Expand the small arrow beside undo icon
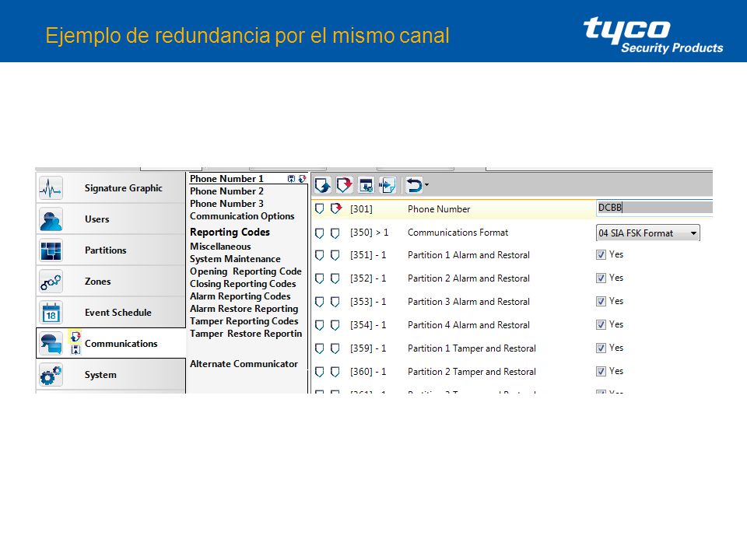Viewport: 747px width, 560px height. (426, 185)
